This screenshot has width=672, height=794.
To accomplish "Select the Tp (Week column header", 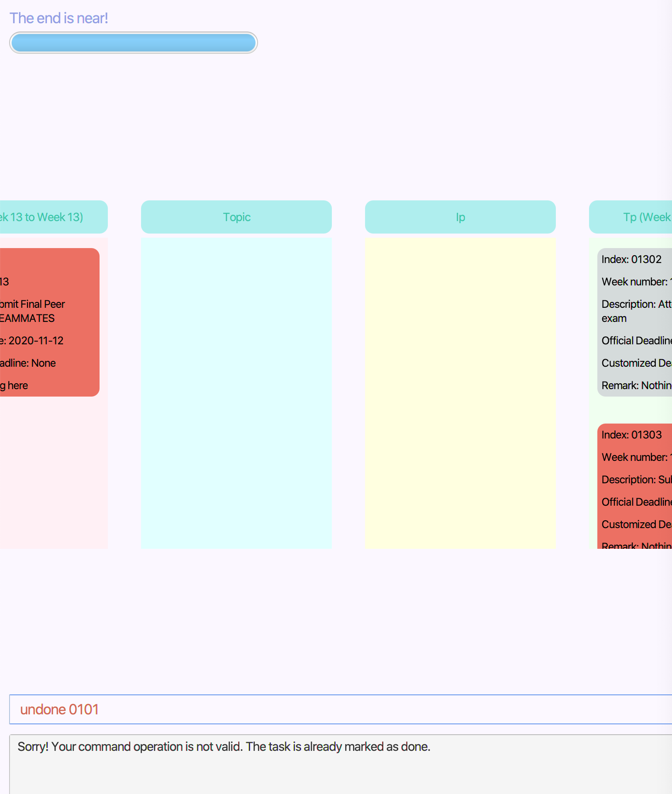I will [631, 217].
